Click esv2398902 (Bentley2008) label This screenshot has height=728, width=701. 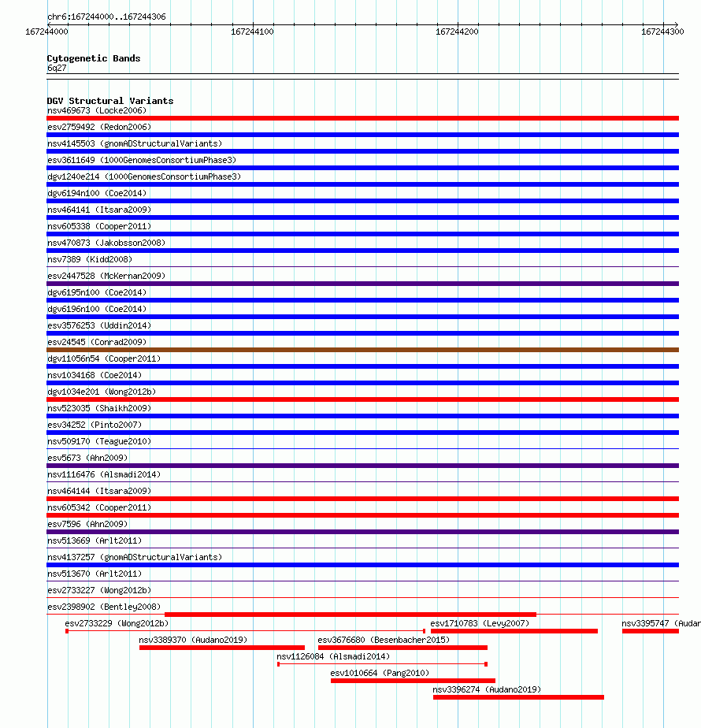point(103,607)
